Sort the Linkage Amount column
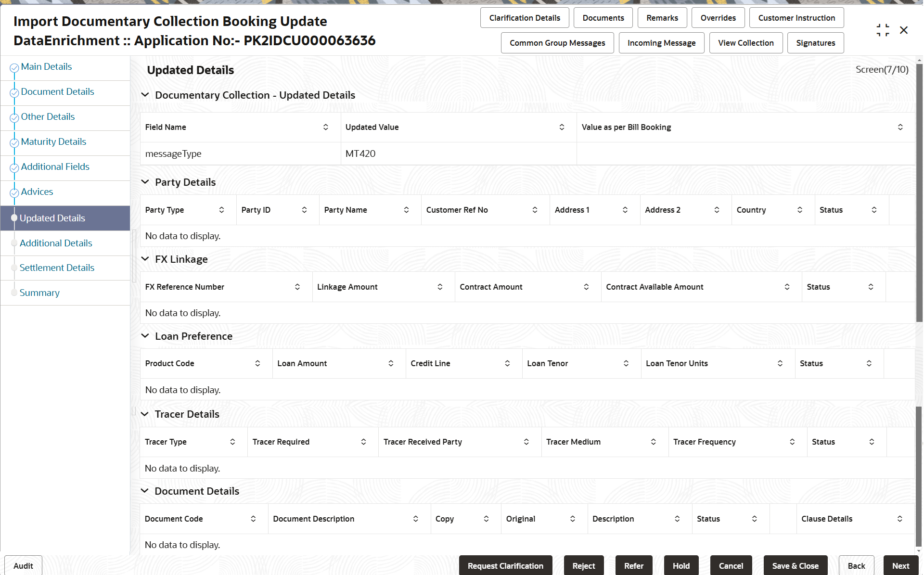This screenshot has height=575, width=924. click(x=440, y=287)
